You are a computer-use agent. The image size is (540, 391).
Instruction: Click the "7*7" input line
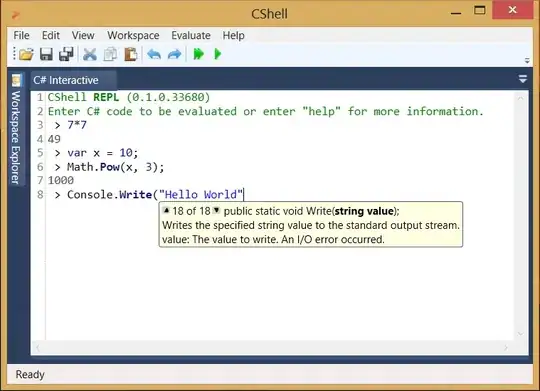pos(77,125)
